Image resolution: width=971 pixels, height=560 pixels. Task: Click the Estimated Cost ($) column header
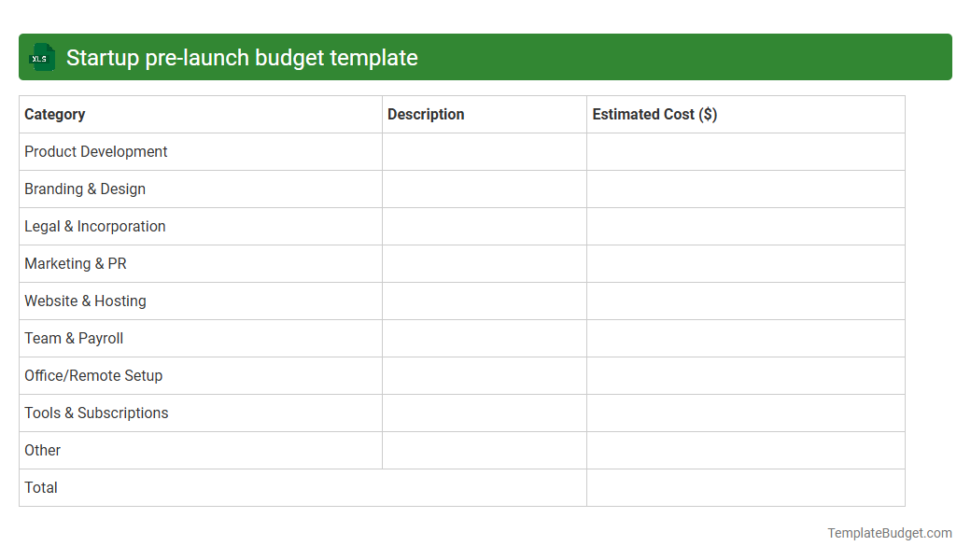(x=653, y=114)
